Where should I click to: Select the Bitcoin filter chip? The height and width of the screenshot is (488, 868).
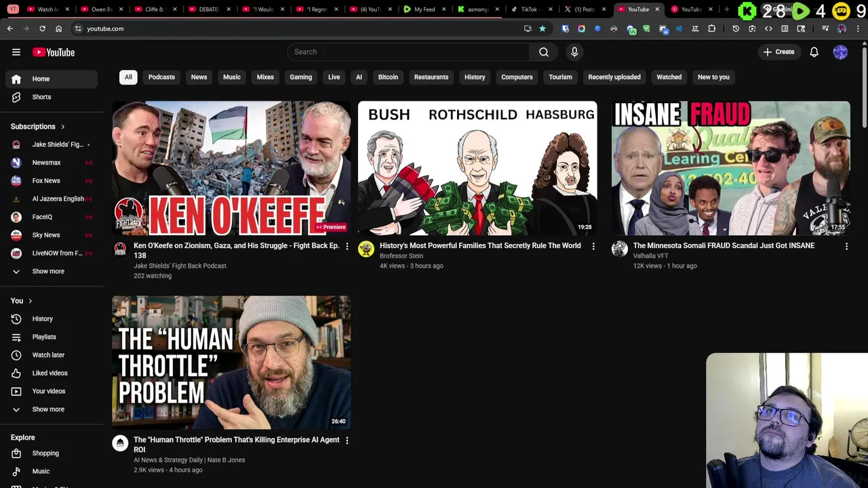coord(388,77)
